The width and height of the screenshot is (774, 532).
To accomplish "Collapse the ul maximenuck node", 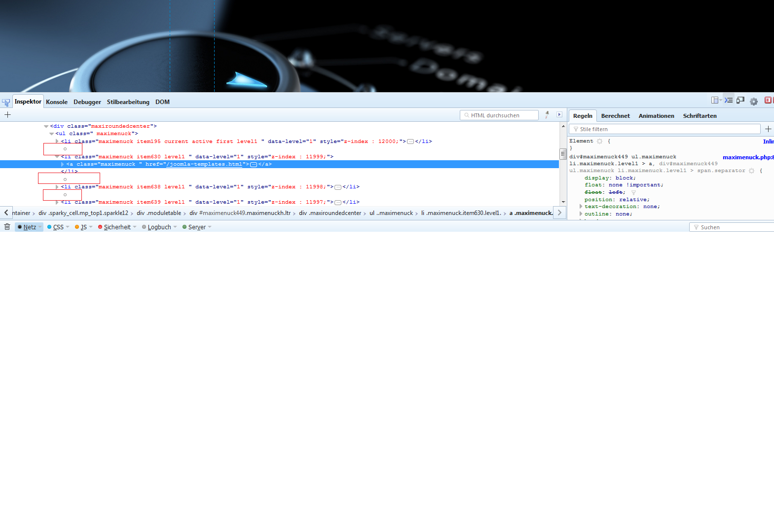I will (x=51, y=134).
